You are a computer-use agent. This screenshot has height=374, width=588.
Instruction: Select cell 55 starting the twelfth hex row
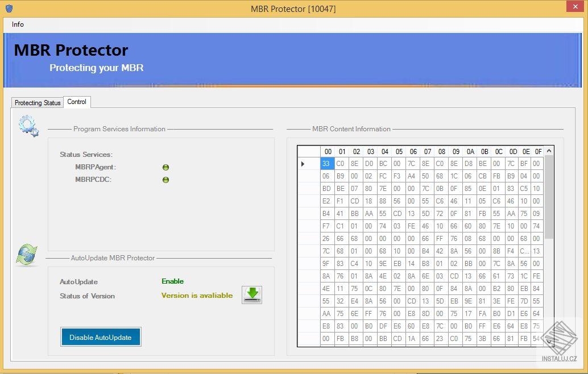coord(326,301)
